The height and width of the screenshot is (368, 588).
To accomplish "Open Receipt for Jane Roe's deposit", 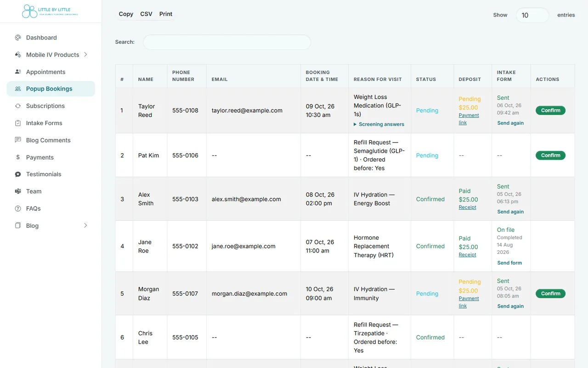I will click(x=467, y=255).
